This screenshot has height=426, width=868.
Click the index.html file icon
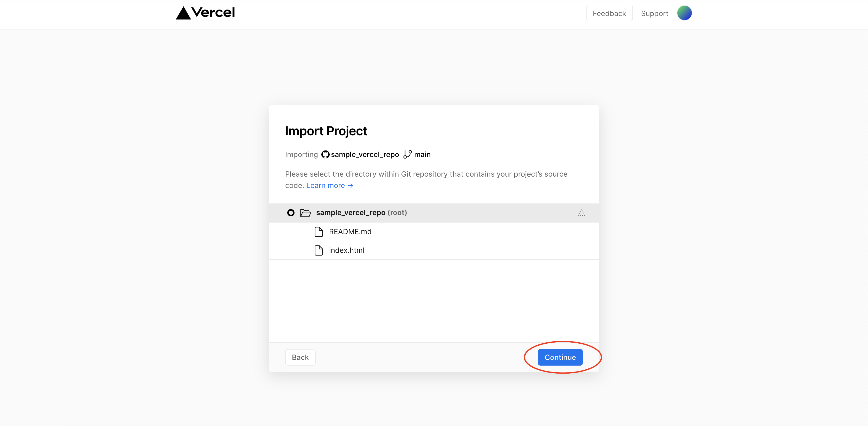point(319,250)
